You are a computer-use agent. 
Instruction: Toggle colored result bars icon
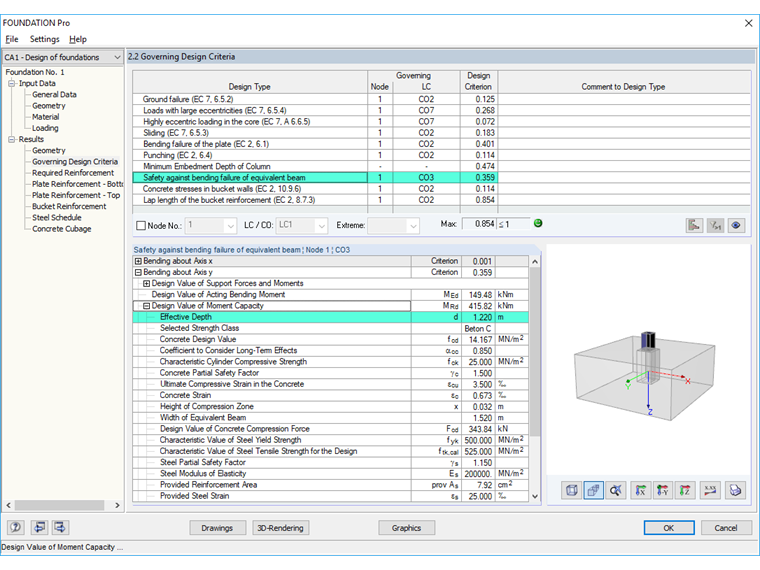(694, 225)
